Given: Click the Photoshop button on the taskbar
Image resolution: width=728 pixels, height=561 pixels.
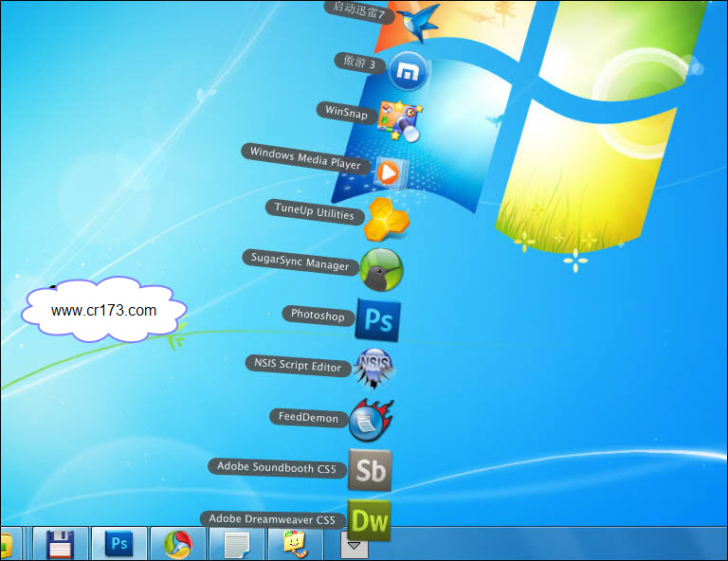Looking at the screenshot, I should tap(119, 544).
